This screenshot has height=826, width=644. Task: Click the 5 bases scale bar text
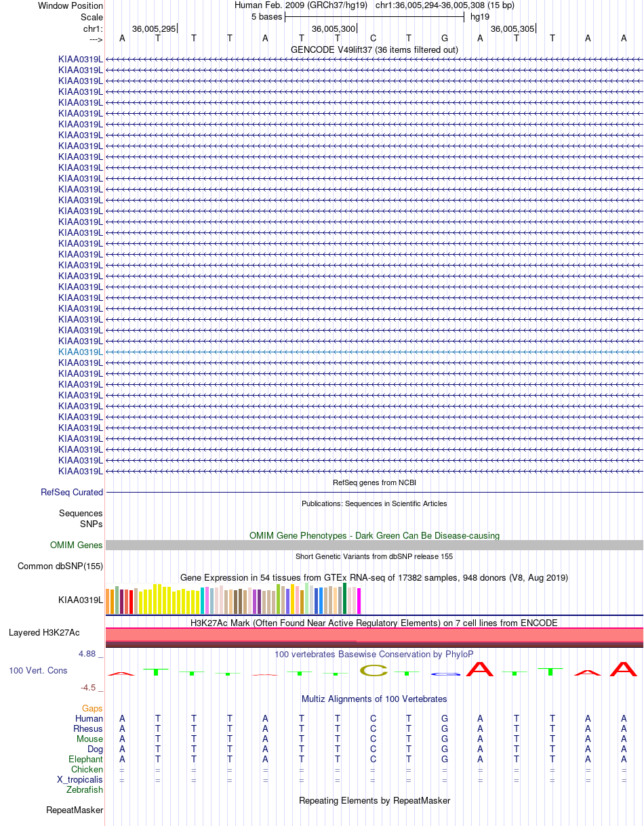tap(266, 16)
